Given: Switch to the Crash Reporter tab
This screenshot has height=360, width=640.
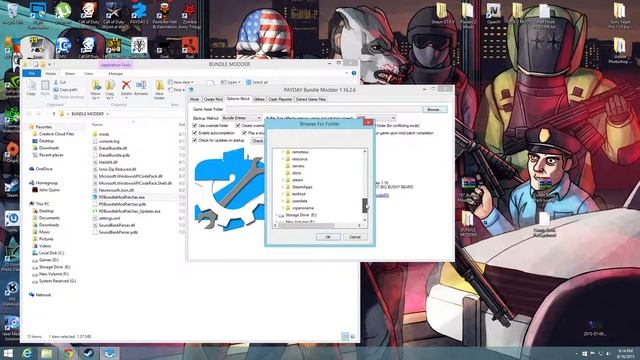Looking at the screenshot, I should click(x=280, y=99).
